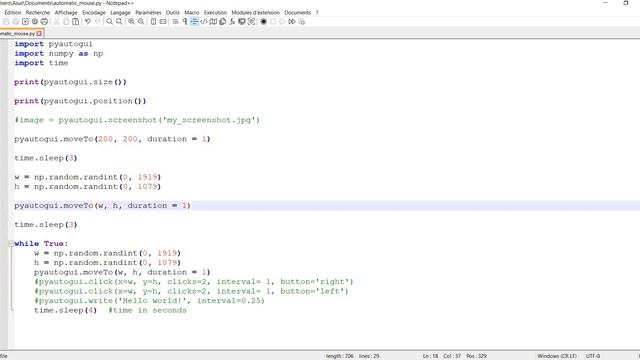Screen dimensions: 640x360
Task: Open the Documents menu
Action: [x=298, y=13]
